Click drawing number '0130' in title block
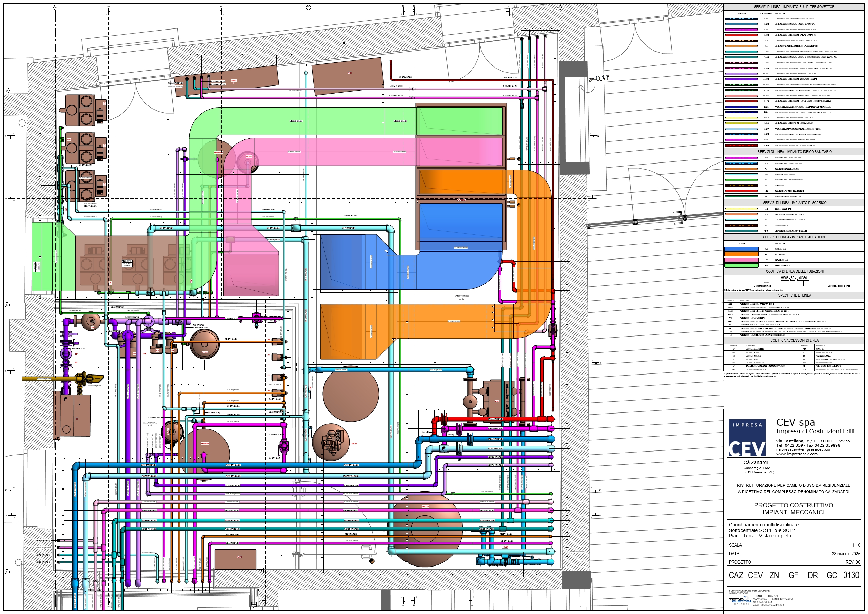 851,575
